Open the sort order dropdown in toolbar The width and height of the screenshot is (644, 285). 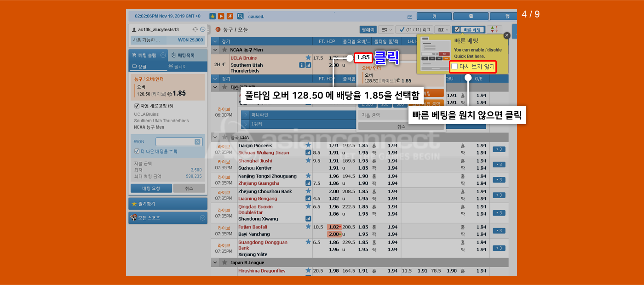(x=386, y=29)
